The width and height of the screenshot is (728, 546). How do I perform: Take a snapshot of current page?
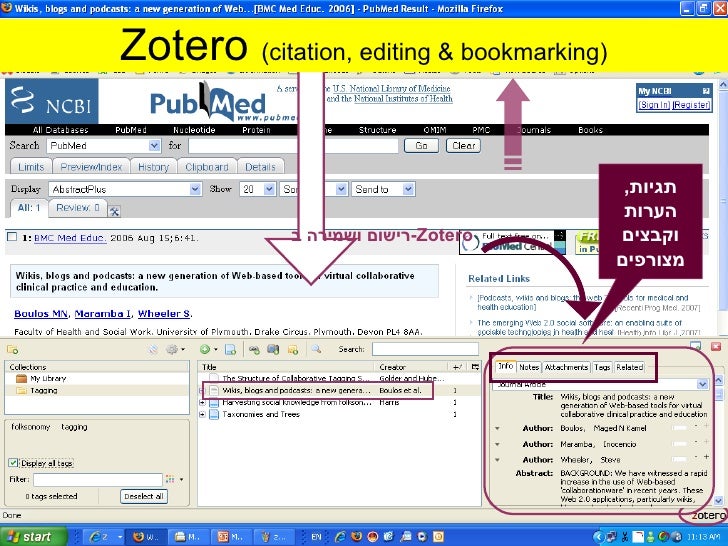tap(273, 350)
